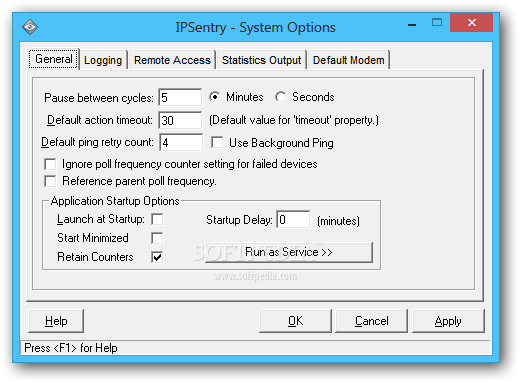Maximize the System Options window
Screen dimensions: 520x383
[x=437, y=23]
